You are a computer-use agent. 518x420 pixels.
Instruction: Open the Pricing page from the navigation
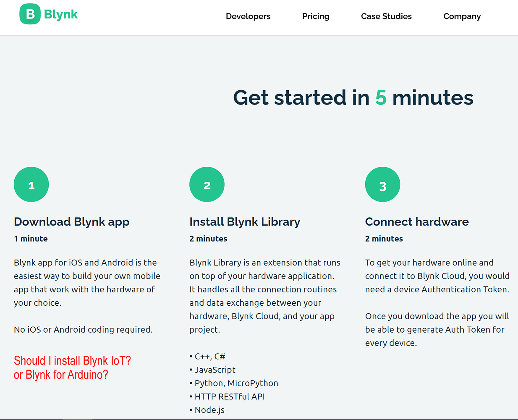pos(316,16)
